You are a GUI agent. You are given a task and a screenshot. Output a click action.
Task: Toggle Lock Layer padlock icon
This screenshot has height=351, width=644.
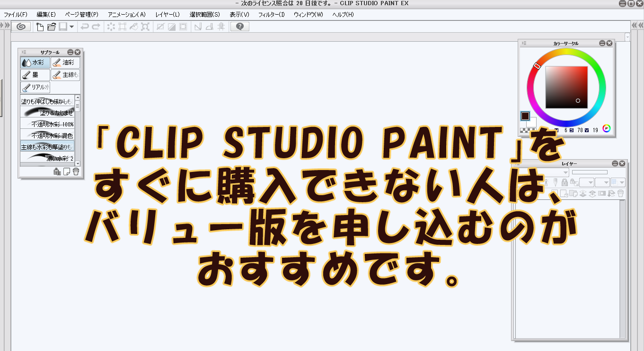tap(565, 182)
